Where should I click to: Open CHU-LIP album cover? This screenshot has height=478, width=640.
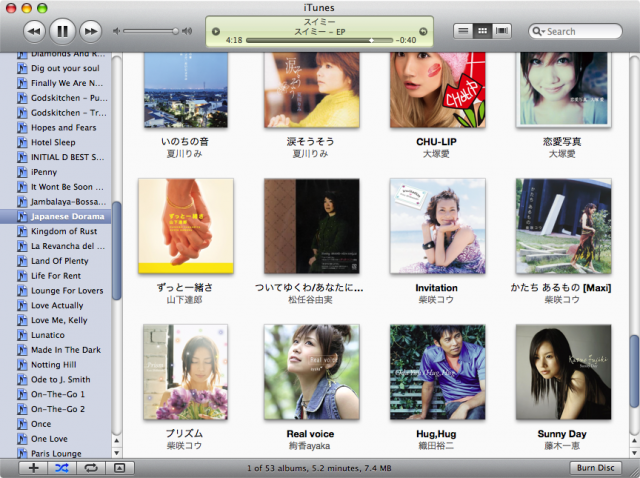tap(438, 90)
